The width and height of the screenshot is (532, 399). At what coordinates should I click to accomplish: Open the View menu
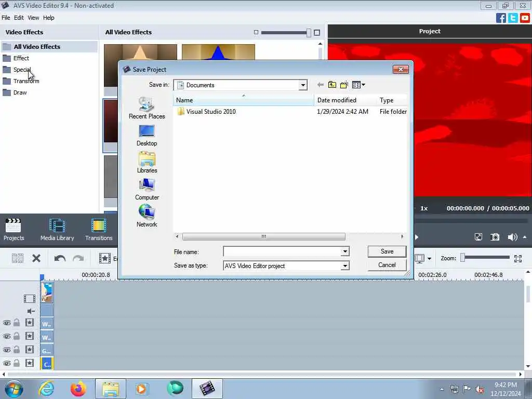(x=33, y=18)
